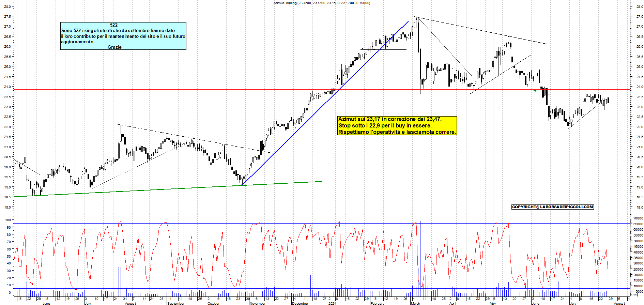The image size is (644, 305).
Task: Click the 'September' month label
Action: tap(176, 303)
